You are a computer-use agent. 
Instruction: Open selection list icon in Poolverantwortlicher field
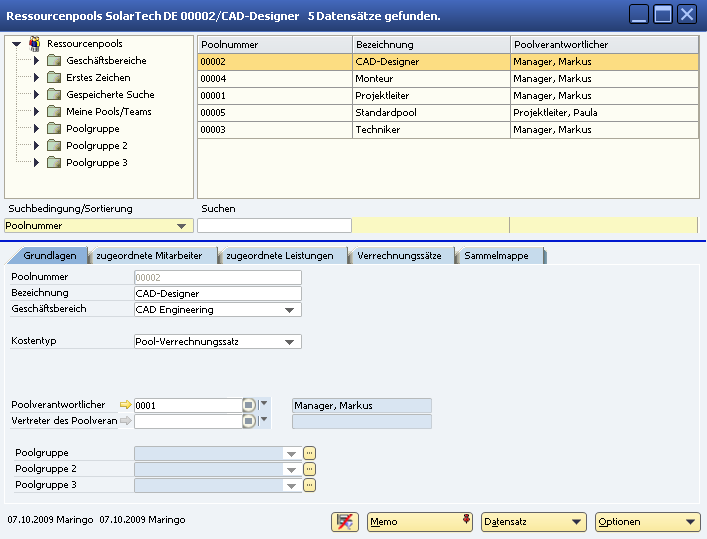click(248, 405)
